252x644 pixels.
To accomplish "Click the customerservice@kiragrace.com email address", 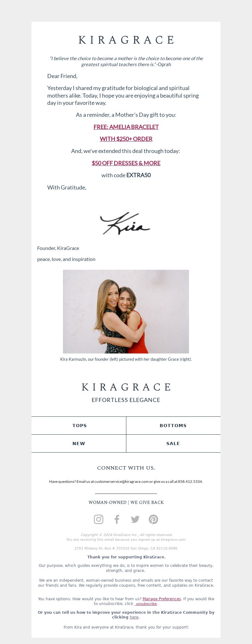I will click(122, 482).
